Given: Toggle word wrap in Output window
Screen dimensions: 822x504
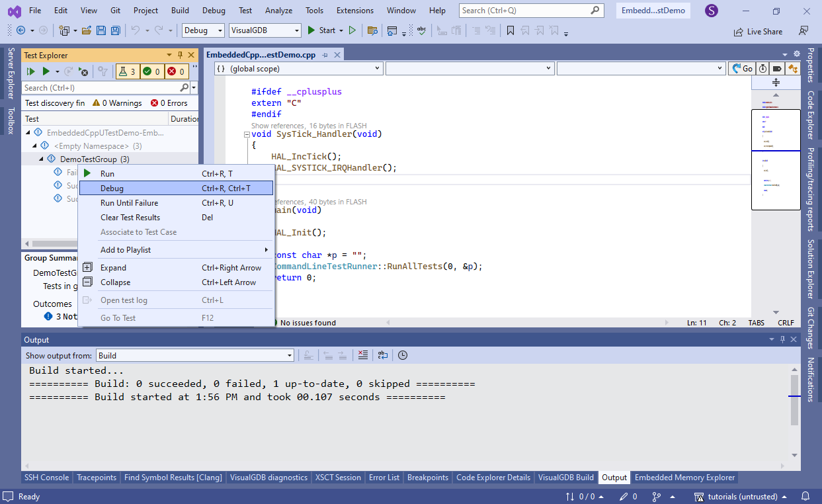Looking at the screenshot, I should [383, 355].
